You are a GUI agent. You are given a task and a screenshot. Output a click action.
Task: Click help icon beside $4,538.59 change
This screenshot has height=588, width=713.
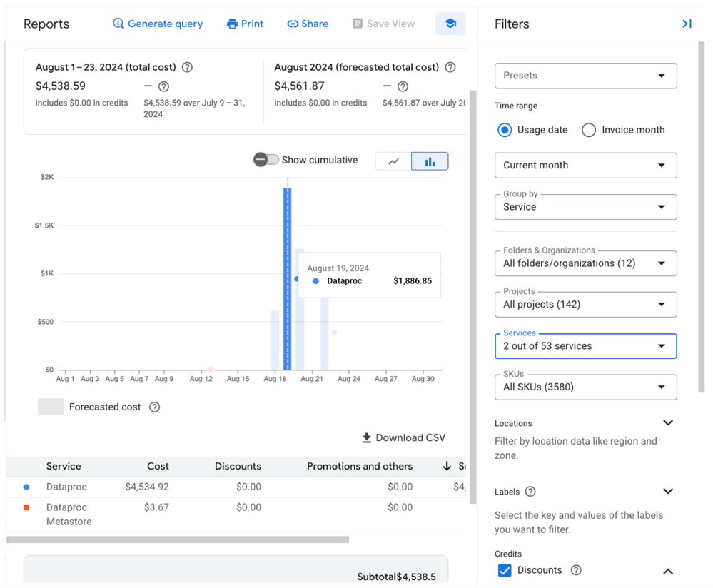pos(163,86)
